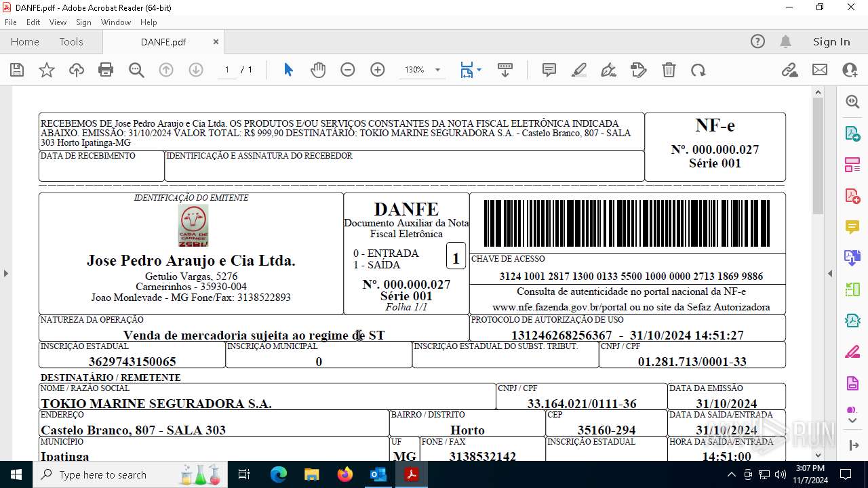This screenshot has width=868, height=488.
Task: Share a link to this file
Action: coord(790,70)
